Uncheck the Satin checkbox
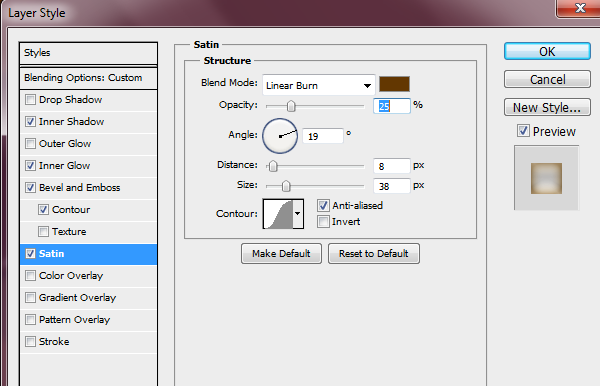This screenshot has height=386, width=600. click(x=30, y=254)
